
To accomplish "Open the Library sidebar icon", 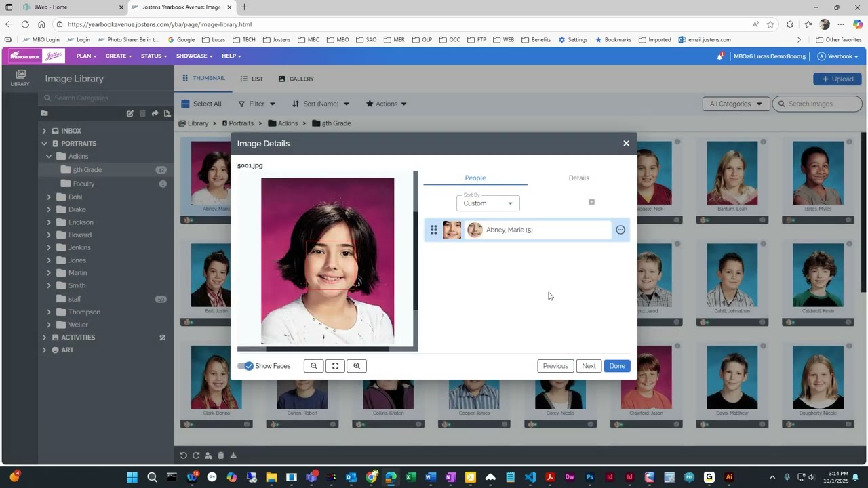I will pyautogui.click(x=20, y=78).
